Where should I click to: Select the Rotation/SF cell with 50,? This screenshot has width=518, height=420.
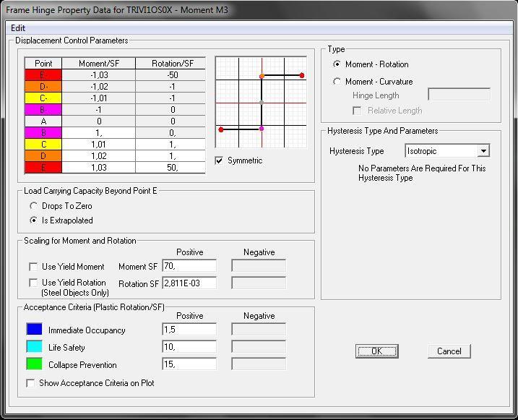click(x=170, y=168)
